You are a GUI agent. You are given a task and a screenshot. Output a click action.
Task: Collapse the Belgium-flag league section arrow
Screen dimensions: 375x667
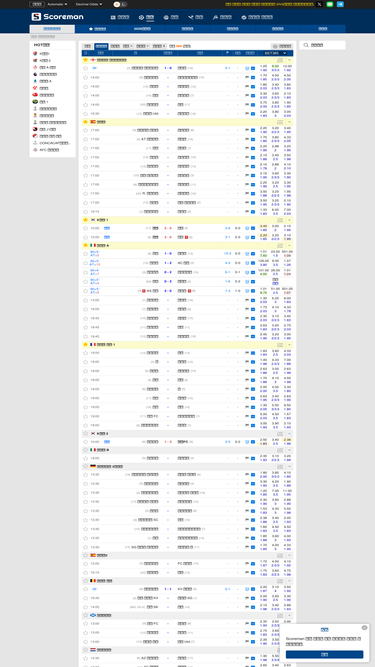pos(289,581)
